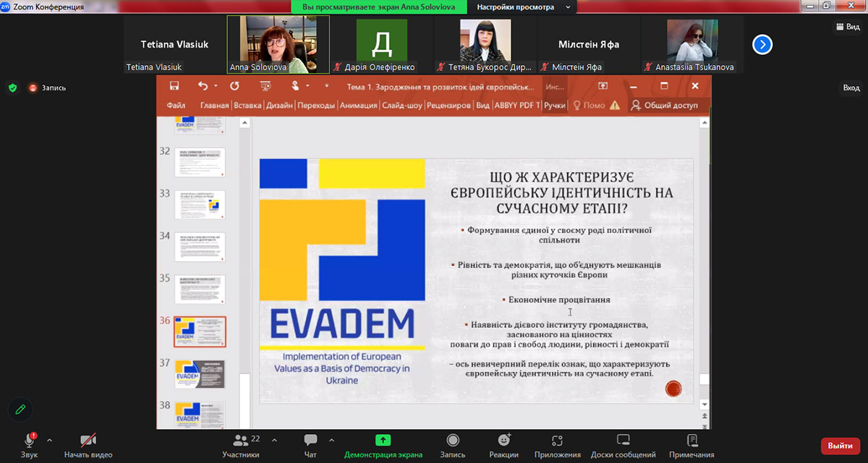Click slide area scroll-down arrow
Screen dimensions: 868x463
pyautogui.click(x=705, y=406)
